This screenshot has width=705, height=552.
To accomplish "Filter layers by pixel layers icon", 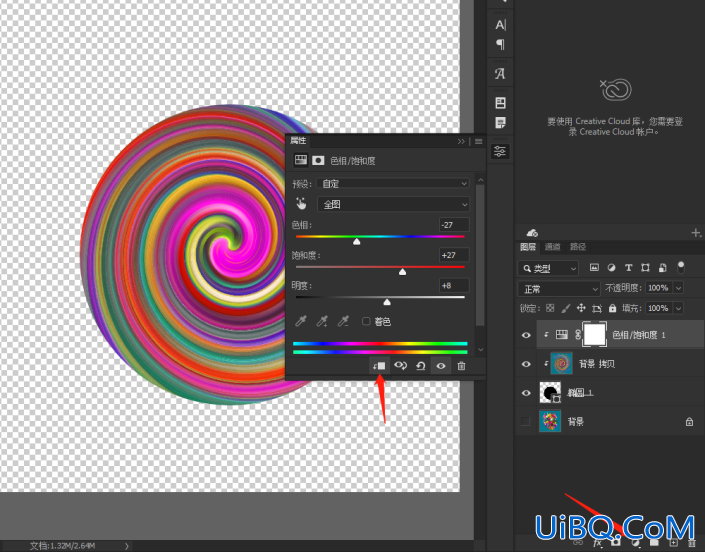I will (594, 267).
